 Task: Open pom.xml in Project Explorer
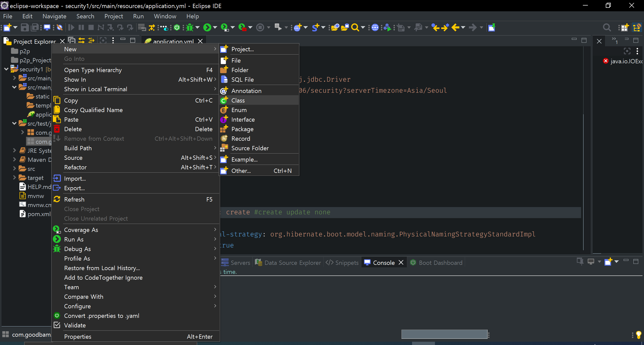pos(39,214)
